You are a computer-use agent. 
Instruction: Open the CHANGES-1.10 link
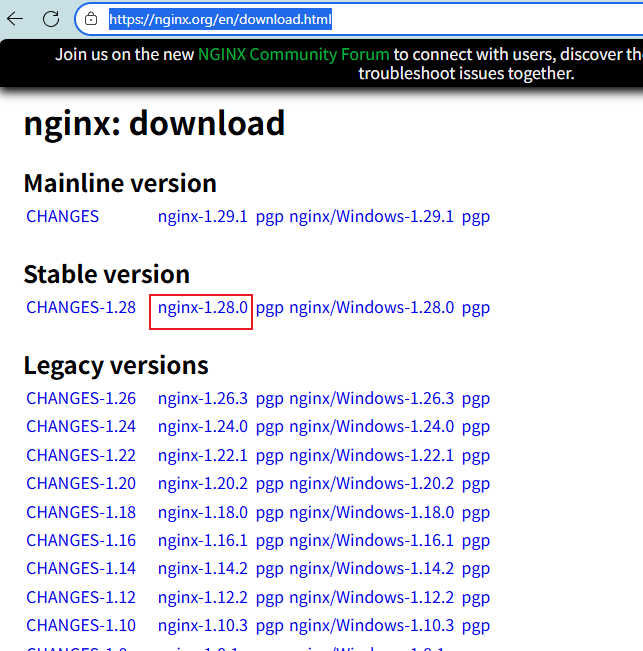pos(81,625)
